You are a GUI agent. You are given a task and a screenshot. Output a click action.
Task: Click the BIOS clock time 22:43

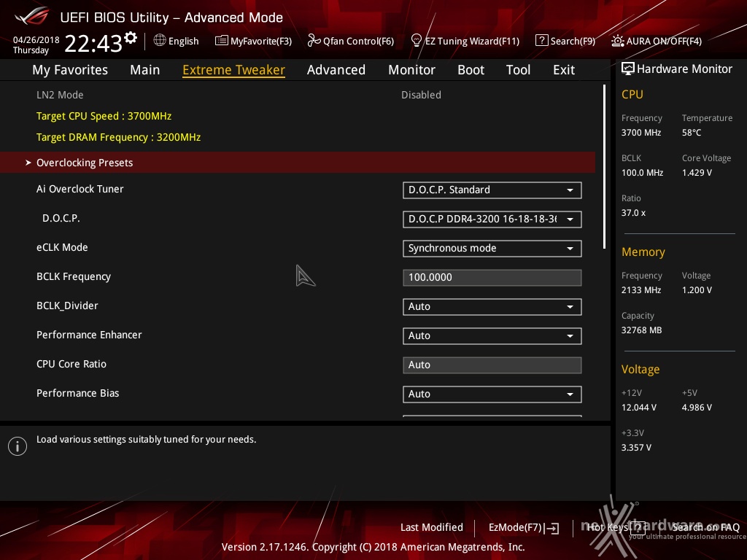93,43
